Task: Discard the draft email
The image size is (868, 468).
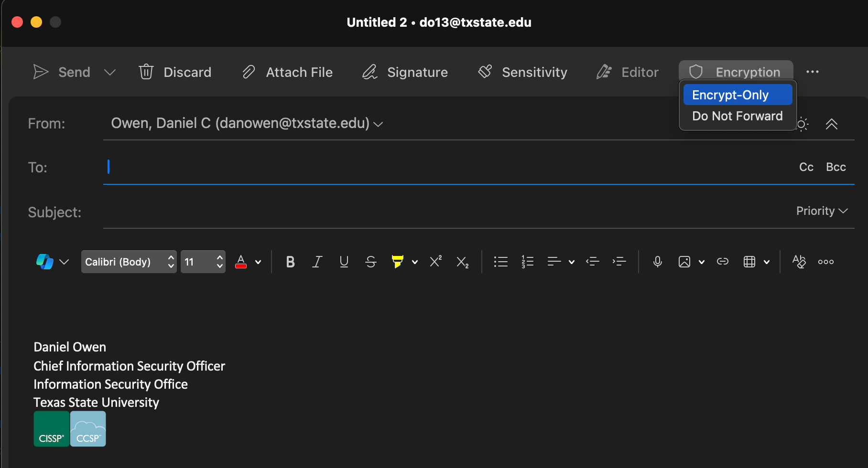Action: coord(175,72)
